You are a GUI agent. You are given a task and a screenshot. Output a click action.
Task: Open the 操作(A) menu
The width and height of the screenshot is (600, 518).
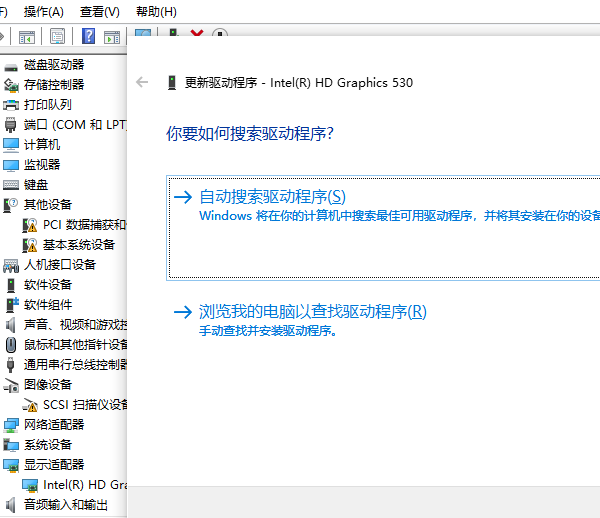pos(43,11)
